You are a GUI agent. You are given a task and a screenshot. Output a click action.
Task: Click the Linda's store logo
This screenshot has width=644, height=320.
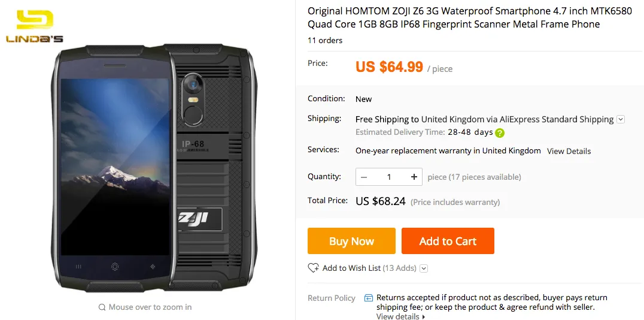pos(34,27)
